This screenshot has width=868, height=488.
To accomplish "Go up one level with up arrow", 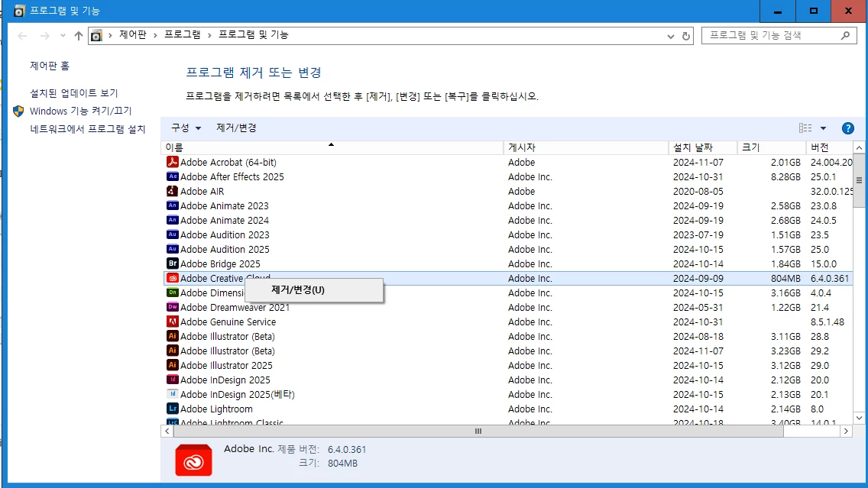I will pos(79,35).
